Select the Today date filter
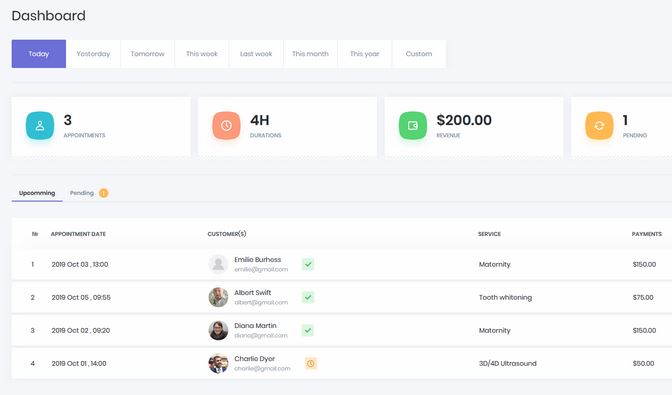 click(x=39, y=54)
